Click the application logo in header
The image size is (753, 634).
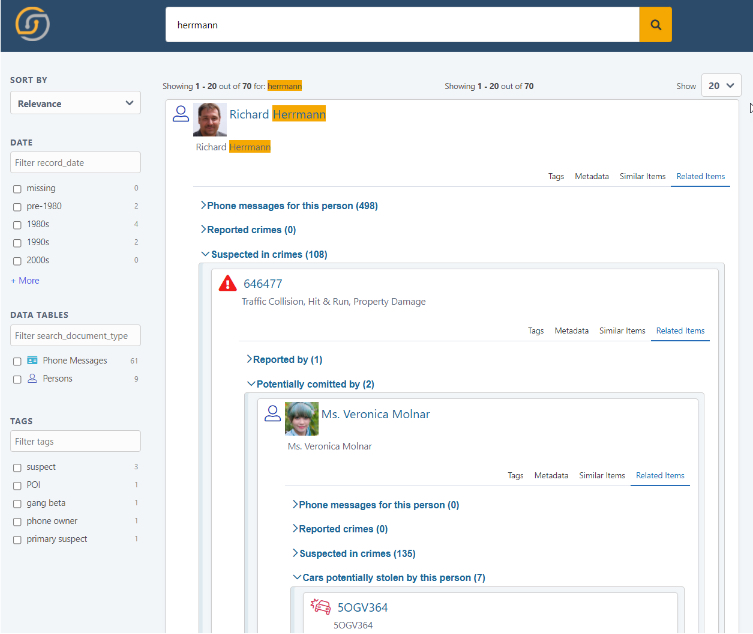[x=33, y=24]
